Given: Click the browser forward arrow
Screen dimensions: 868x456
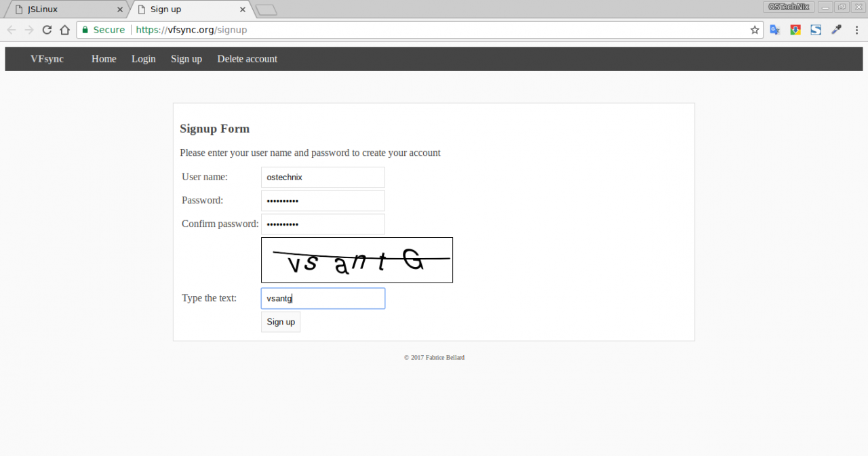Looking at the screenshot, I should point(29,30).
